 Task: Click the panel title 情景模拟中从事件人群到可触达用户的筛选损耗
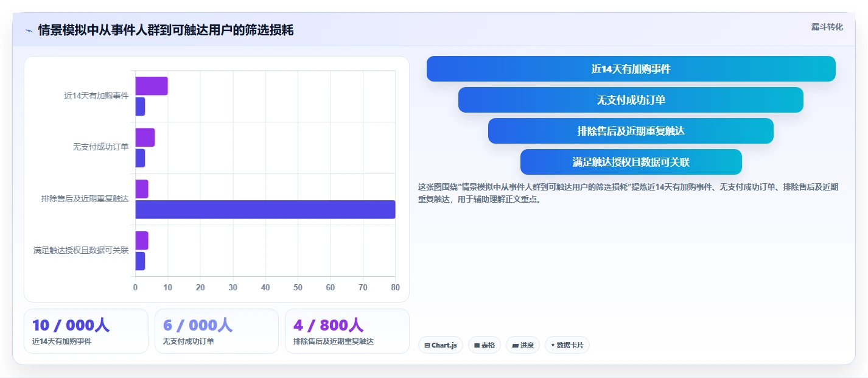tap(166, 30)
